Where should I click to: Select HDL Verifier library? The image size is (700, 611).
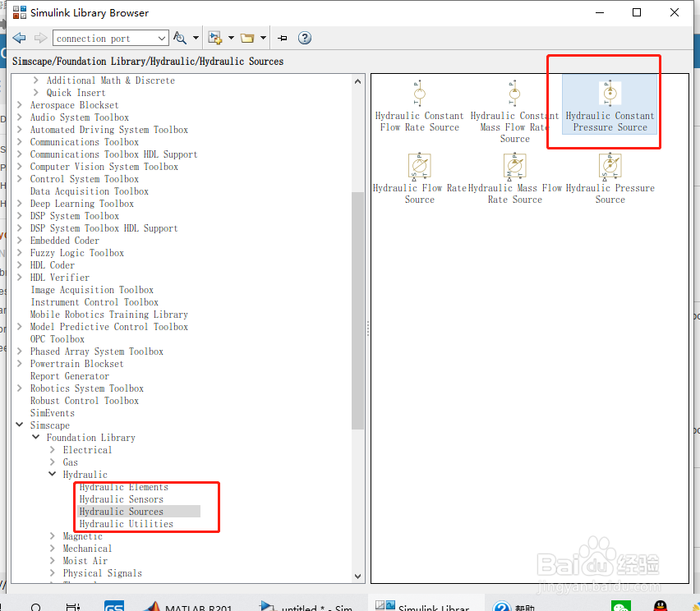point(60,277)
